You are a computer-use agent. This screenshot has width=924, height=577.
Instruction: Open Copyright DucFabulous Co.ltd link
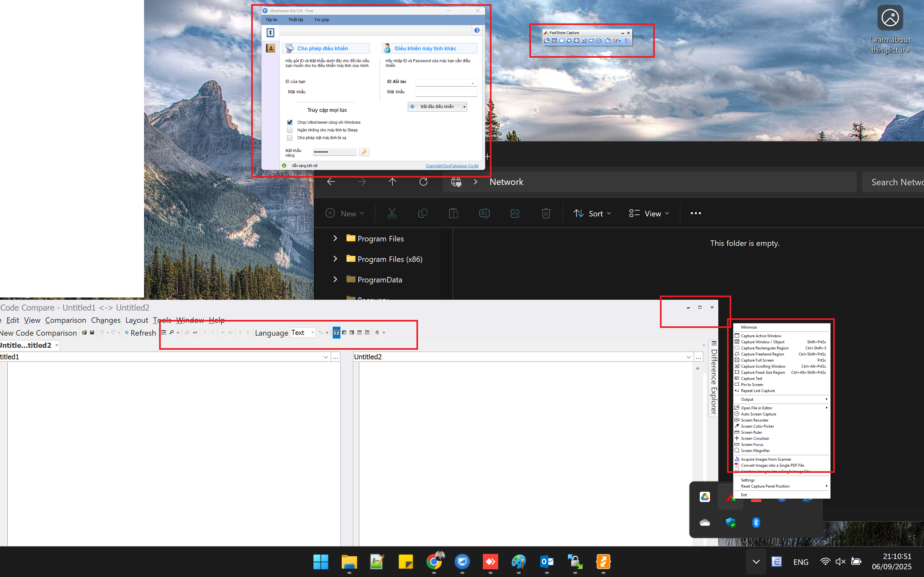[x=452, y=166]
